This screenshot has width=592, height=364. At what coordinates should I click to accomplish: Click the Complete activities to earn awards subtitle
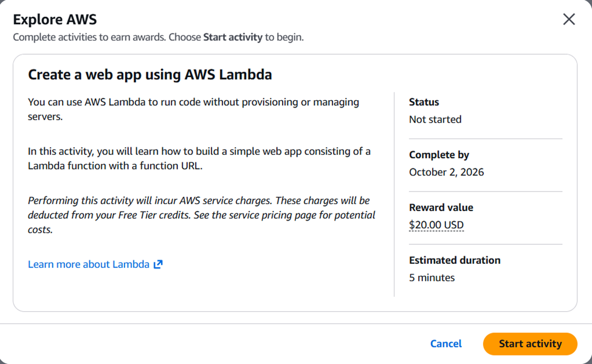158,37
